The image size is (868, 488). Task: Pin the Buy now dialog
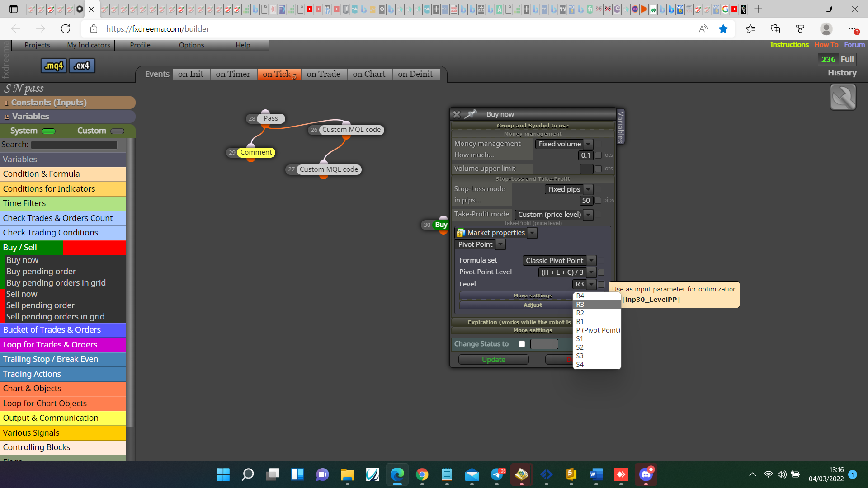[471, 114]
